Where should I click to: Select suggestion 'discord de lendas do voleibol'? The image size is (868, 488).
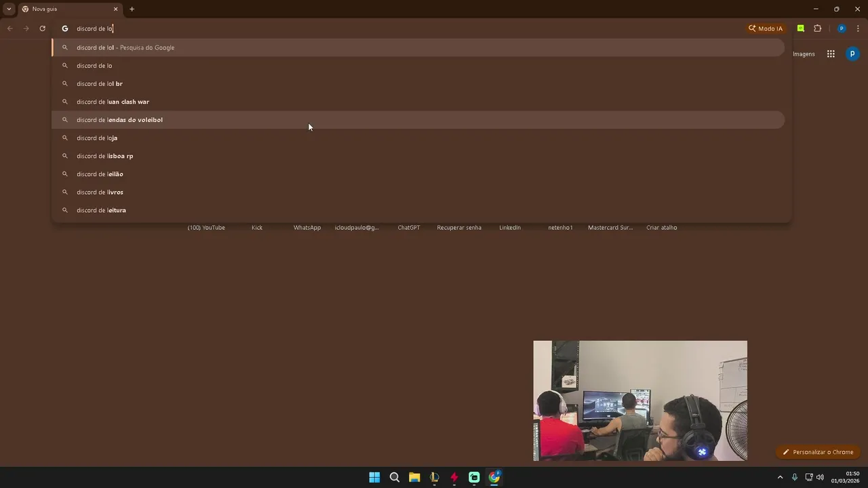click(x=418, y=120)
